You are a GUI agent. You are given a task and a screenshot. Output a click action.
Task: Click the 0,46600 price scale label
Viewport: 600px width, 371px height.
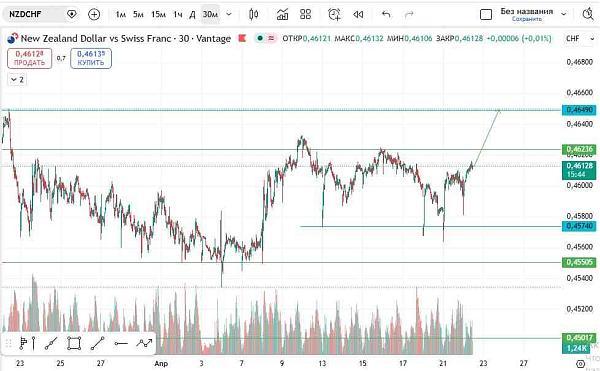pyautogui.click(x=579, y=93)
